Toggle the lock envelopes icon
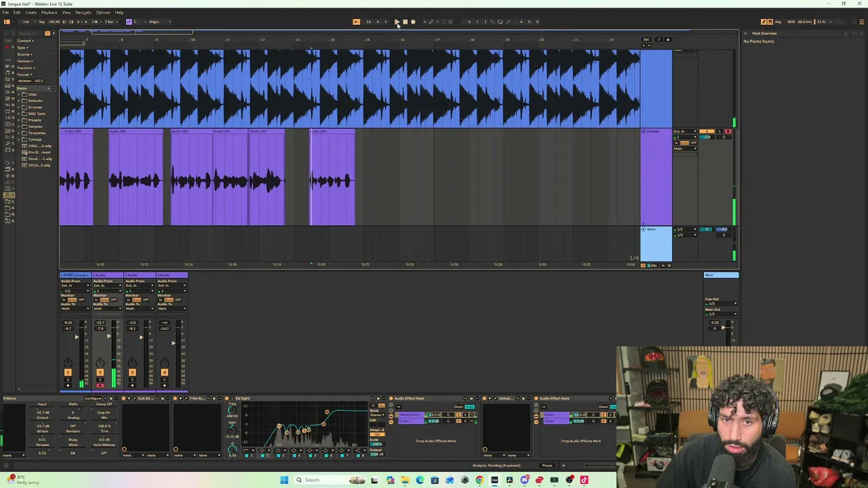The width and height of the screenshot is (868, 488). pos(667,39)
